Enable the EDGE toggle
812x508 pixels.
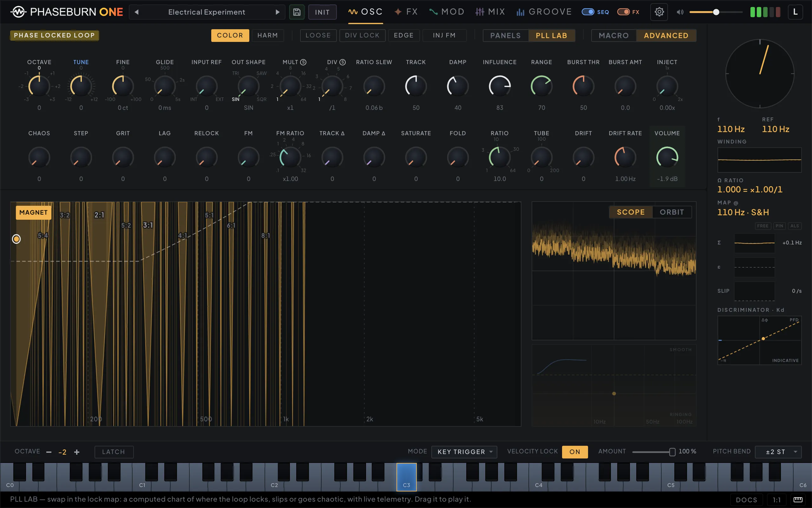pyautogui.click(x=404, y=35)
